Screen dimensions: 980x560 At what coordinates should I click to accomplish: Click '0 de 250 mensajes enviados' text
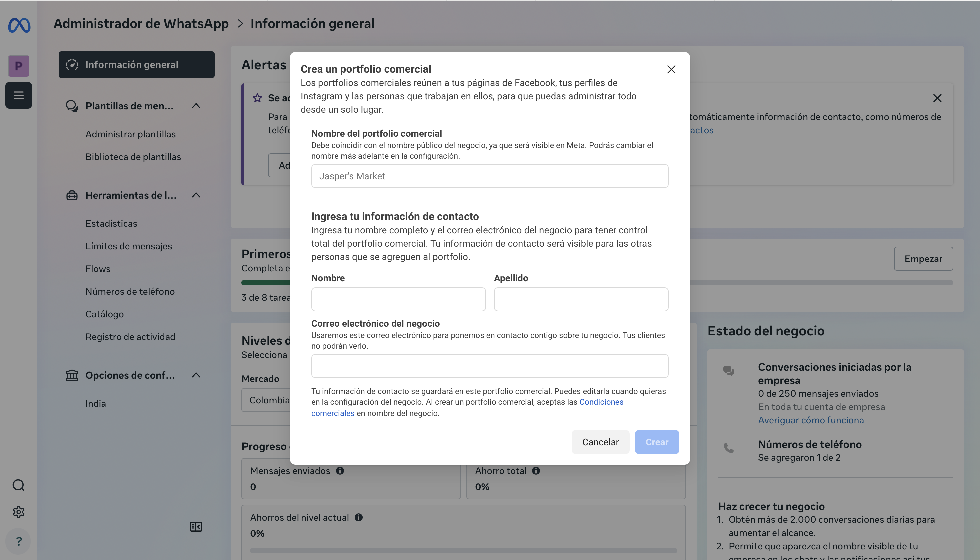point(818,393)
